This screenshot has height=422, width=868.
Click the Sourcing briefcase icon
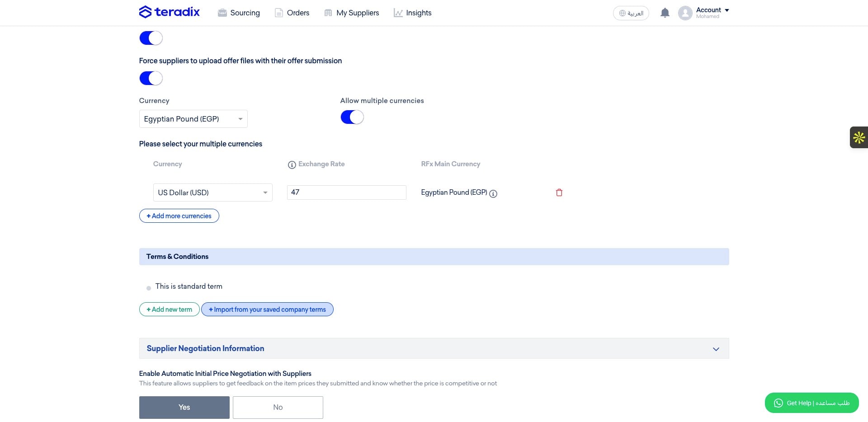[222, 13]
